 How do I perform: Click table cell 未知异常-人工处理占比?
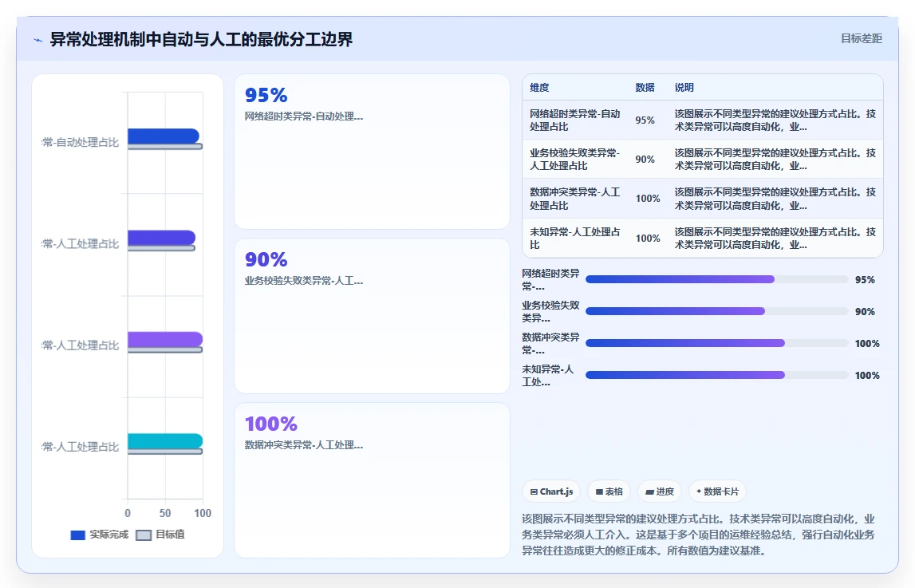pos(575,238)
